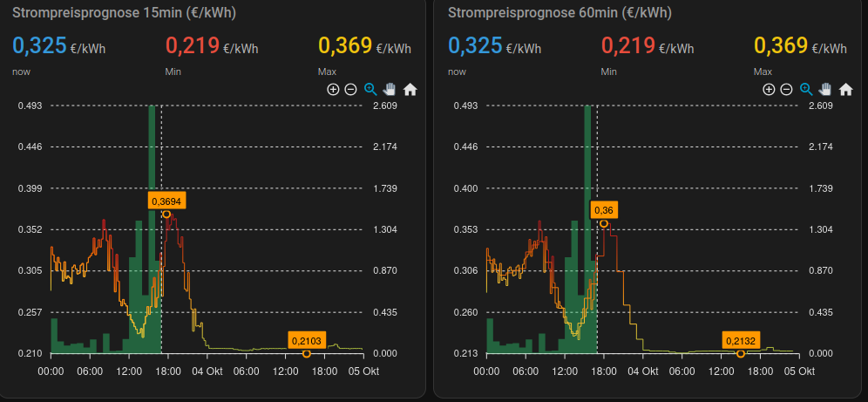Click the 0,36 peak marker on 60min chart
This screenshot has width=868, height=402.
point(603,210)
